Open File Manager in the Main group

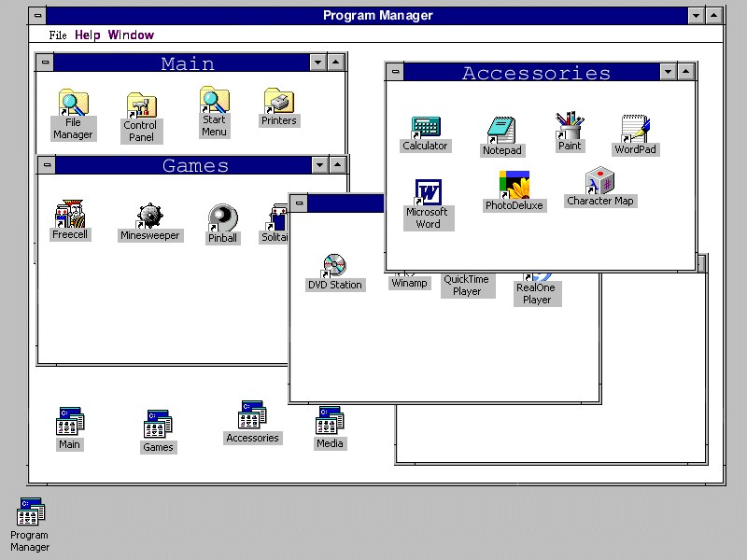[x=73, y=114]
